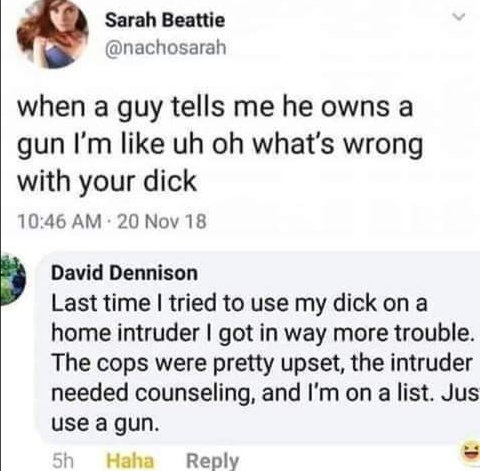Expand the tweet options chevron
Image resolution: width=480 pixels, height=471 pixels.
point(460,16)
